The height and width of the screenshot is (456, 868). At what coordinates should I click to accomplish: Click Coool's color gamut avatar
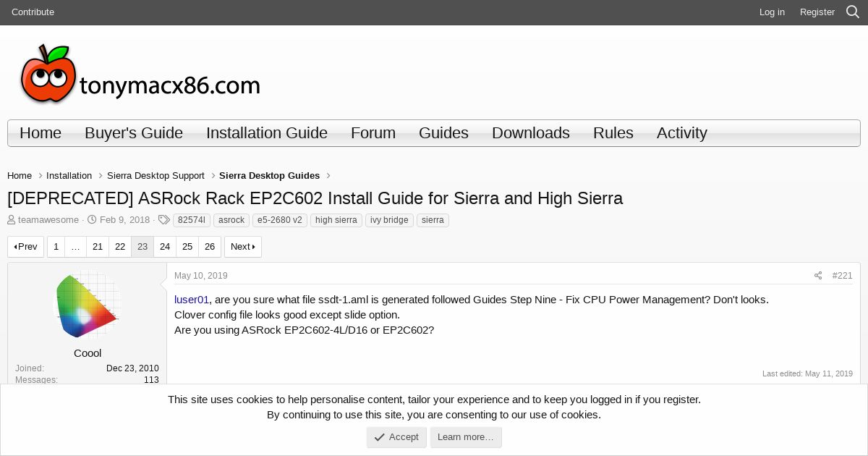(88, 305)
